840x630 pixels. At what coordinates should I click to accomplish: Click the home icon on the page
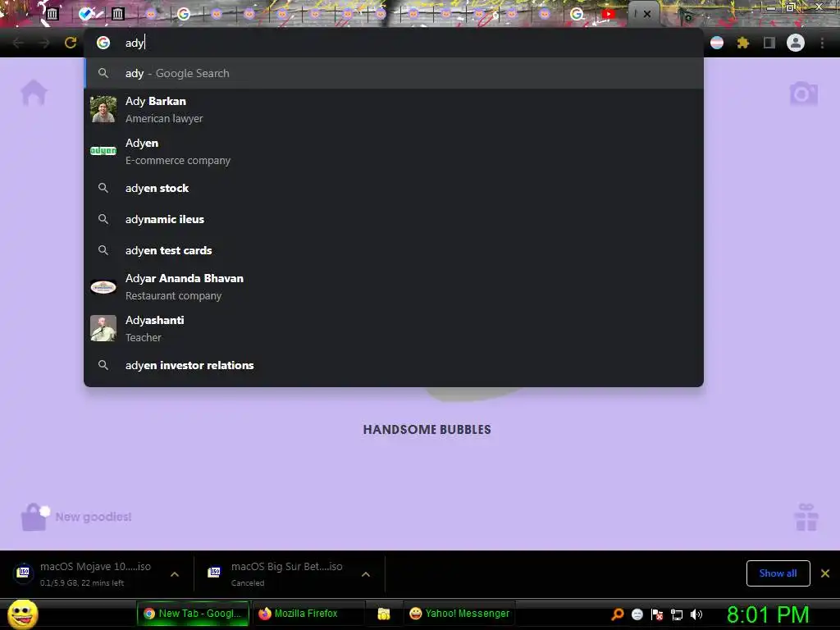click(34, 92)
